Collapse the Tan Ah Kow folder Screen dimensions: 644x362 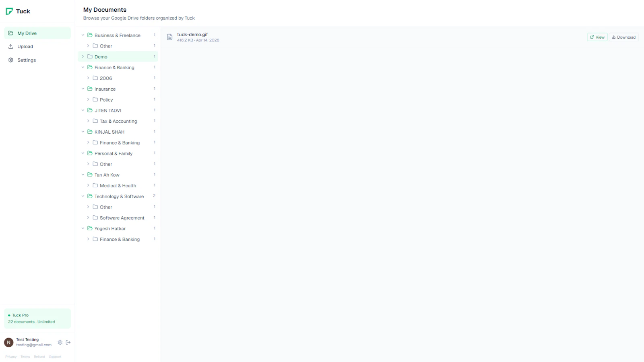[x=83, y=175]
